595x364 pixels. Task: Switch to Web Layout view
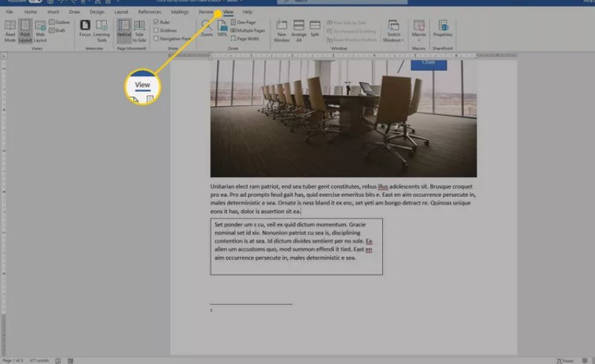42,30
